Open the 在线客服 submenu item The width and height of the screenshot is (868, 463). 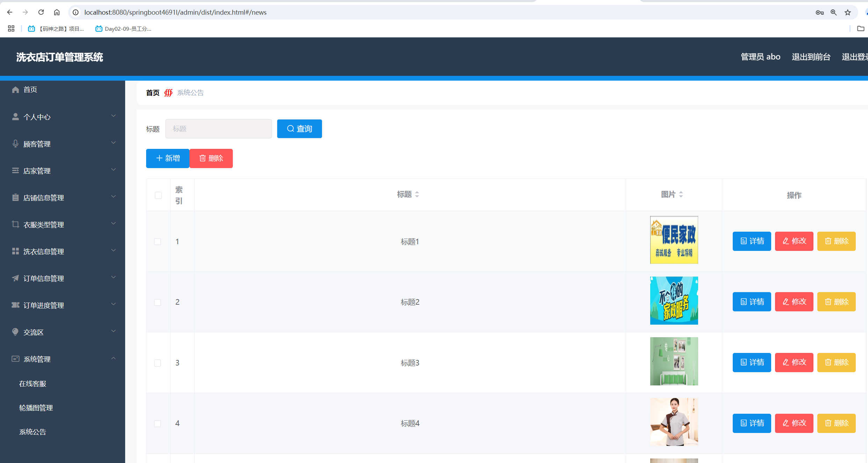[x=33, y=384]
